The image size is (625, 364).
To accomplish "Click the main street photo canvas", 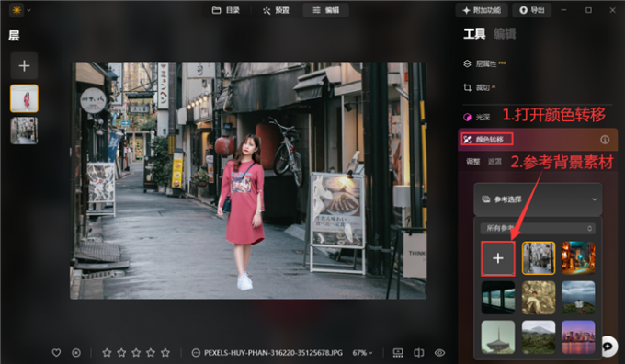I will [x=248, y=180].
